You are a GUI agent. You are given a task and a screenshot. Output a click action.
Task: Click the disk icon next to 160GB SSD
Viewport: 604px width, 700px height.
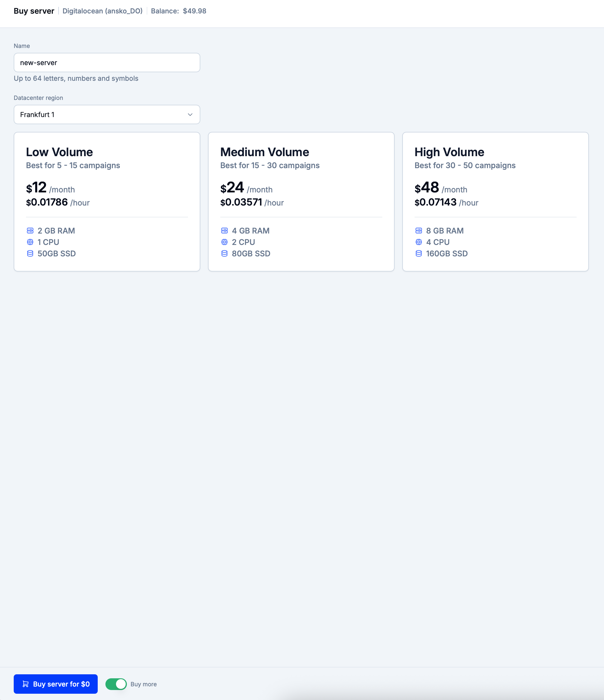click(419, 254)
